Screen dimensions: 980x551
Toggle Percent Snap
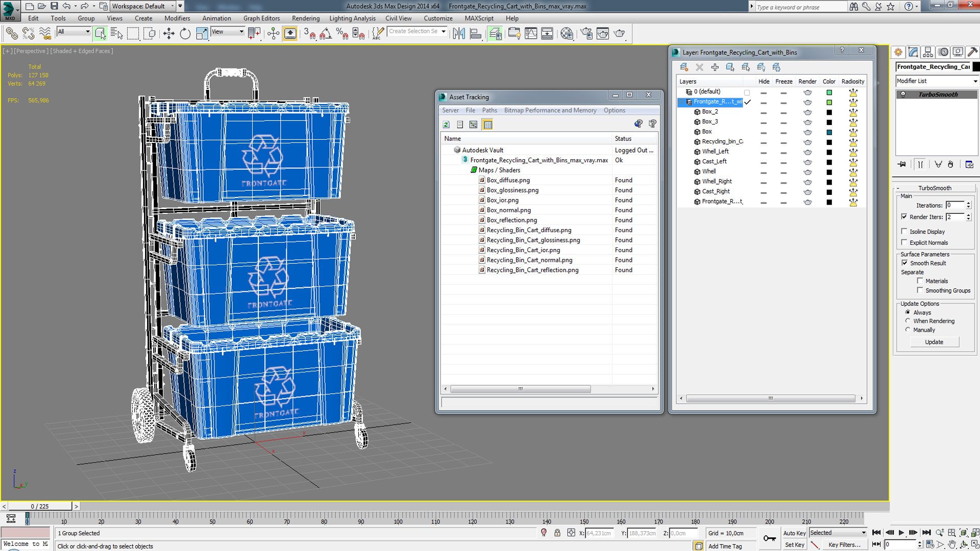(x=342, y=34)
